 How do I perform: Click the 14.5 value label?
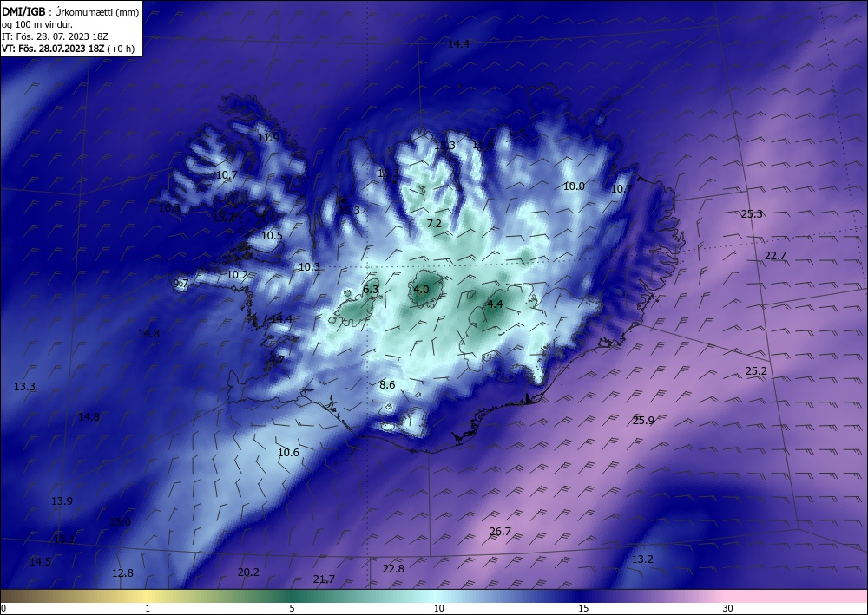click(40, 562)
